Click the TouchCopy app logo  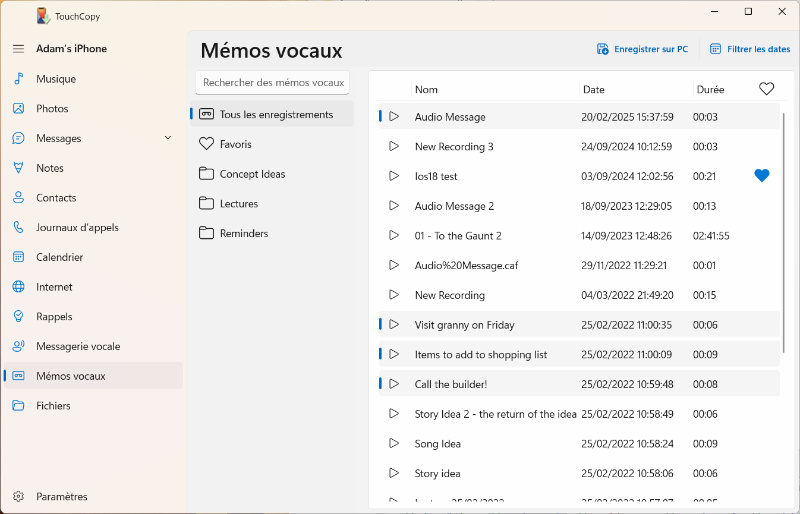pos(43,16)
